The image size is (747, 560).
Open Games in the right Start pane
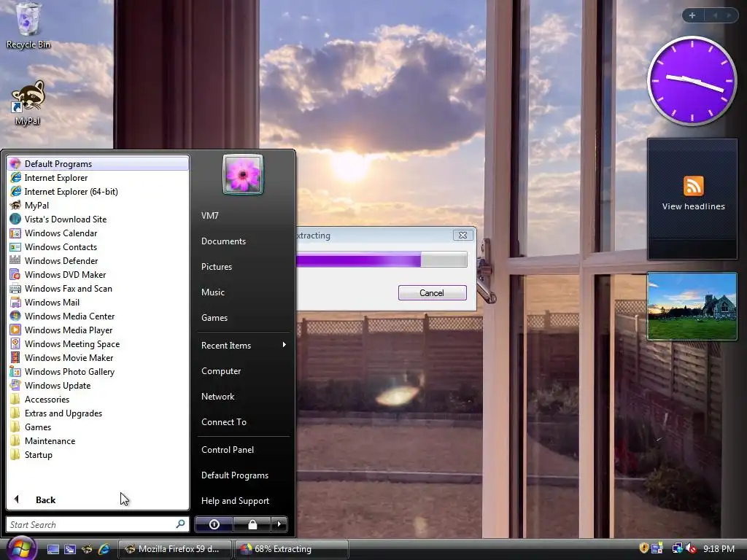click(243, 318)
